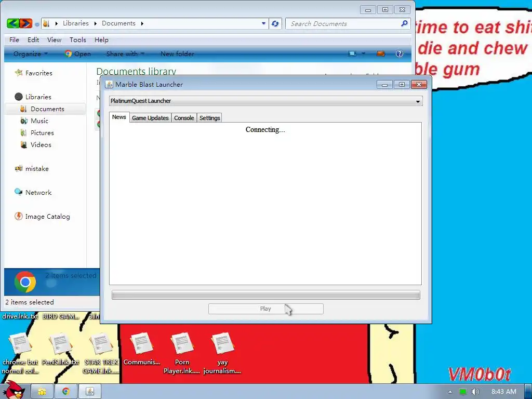
Task: Click the Java launcher icon in the taskbar
Action: 90,392
